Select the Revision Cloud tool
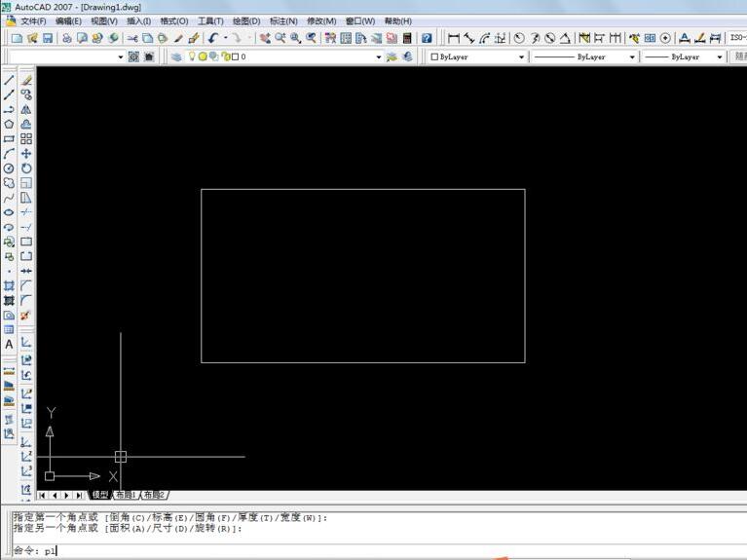The image size is (747, 560). click(9, 183)
